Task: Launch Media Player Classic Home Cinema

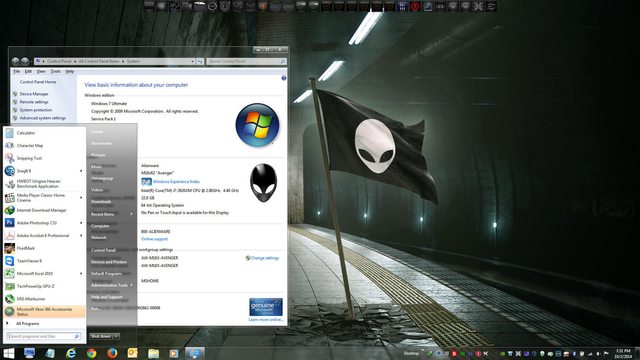Action: click(x=44, y=198)
